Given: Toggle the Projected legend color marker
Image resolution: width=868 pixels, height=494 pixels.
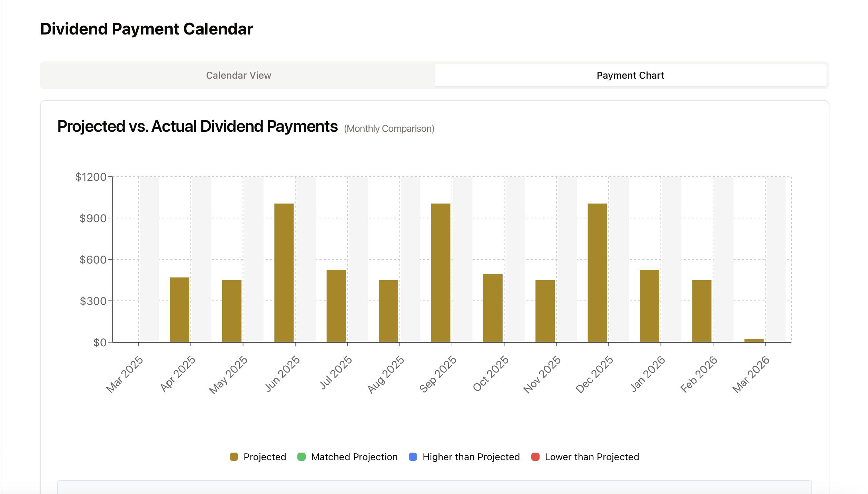Looking at the screenshot, I should 234,457.
